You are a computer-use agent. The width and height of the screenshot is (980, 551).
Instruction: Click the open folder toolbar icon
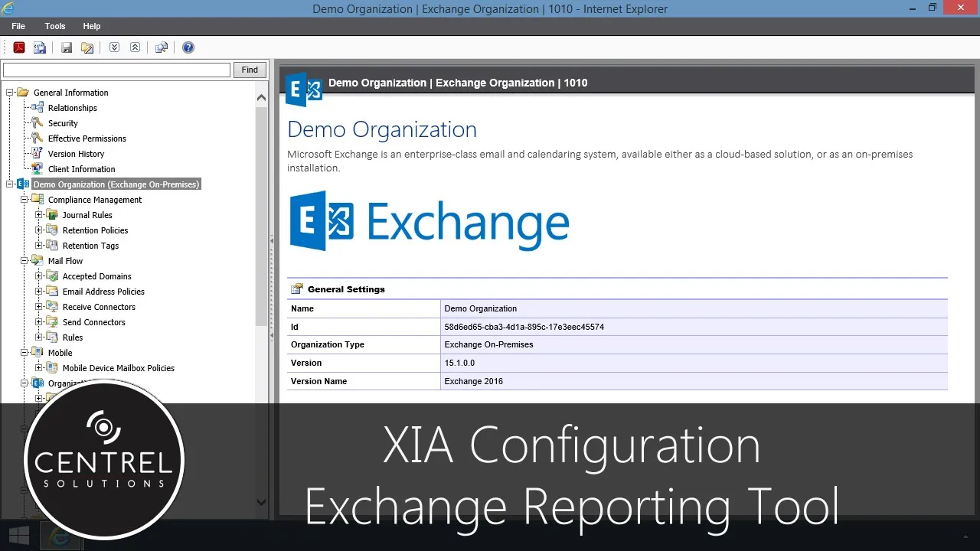87,47
